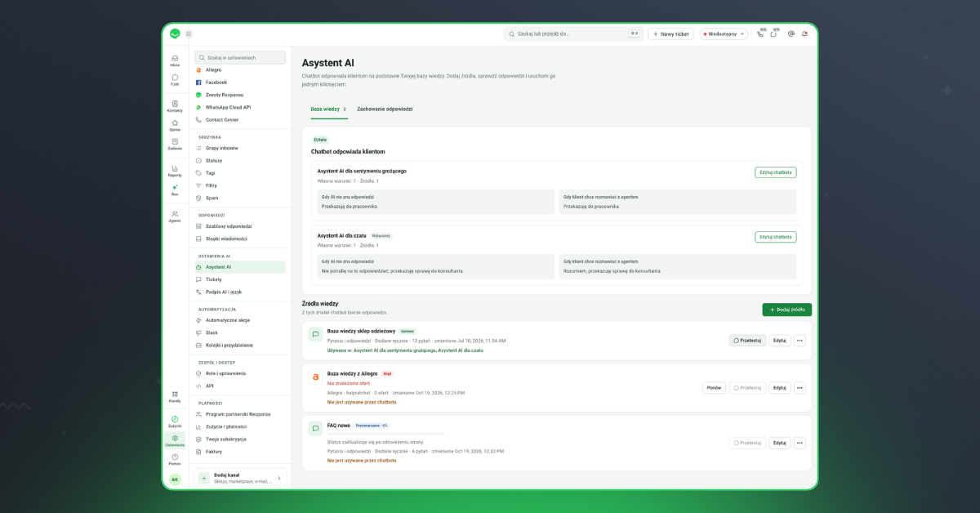The image size is (980, 513).
Task: Open Opinie star icon
Action: pos(175,125)
